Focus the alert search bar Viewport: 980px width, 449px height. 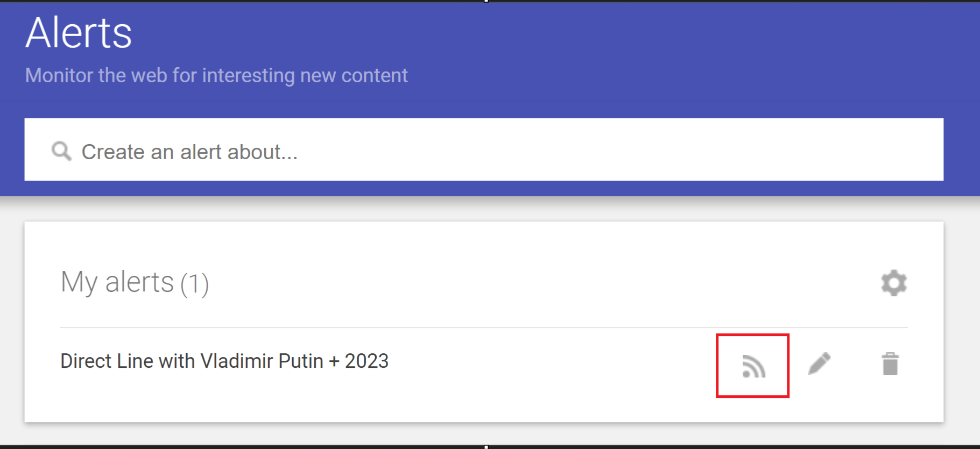[x=484, y=149]
